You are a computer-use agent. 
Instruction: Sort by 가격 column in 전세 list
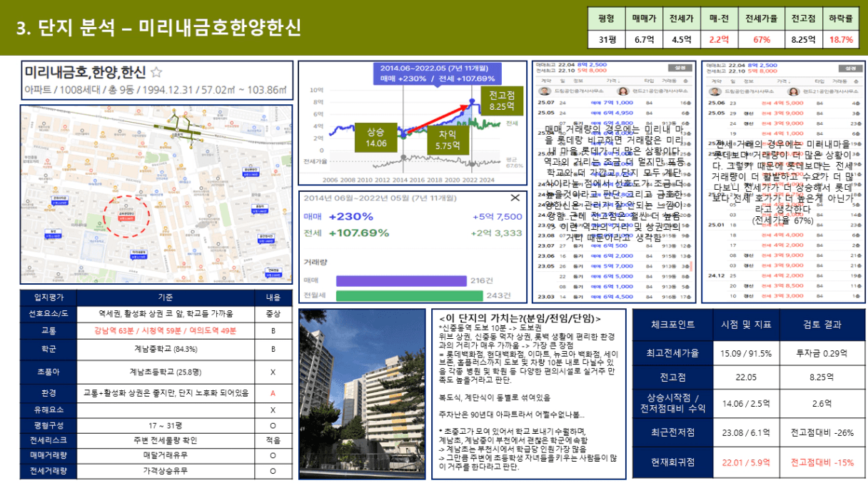pos(784,81)
